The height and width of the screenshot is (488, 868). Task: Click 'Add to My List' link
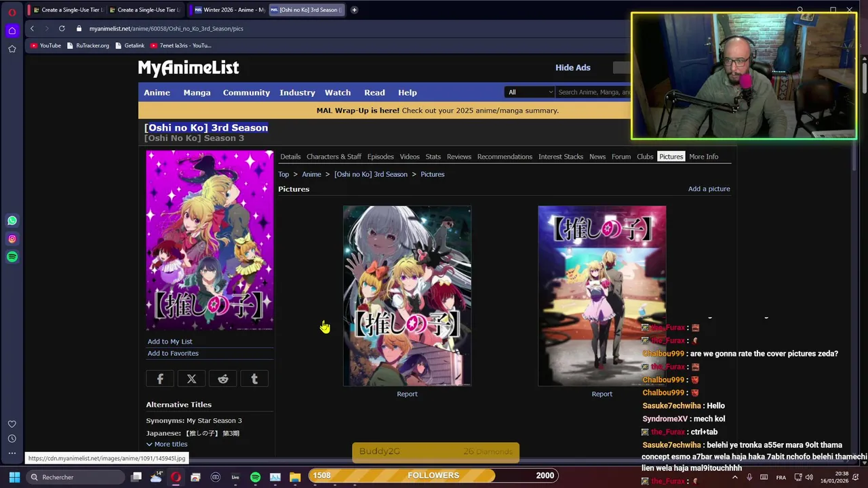170,342
